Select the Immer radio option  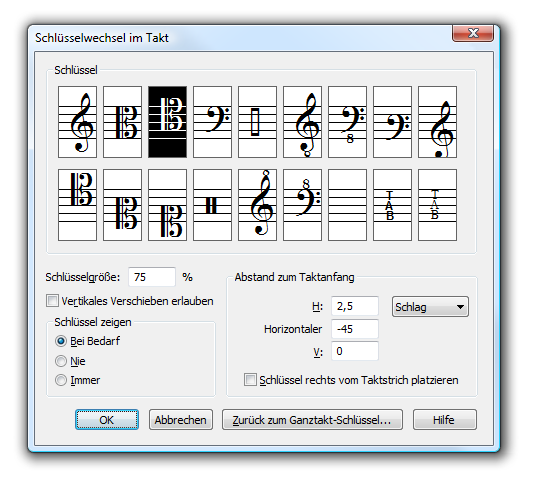point(61,380)
